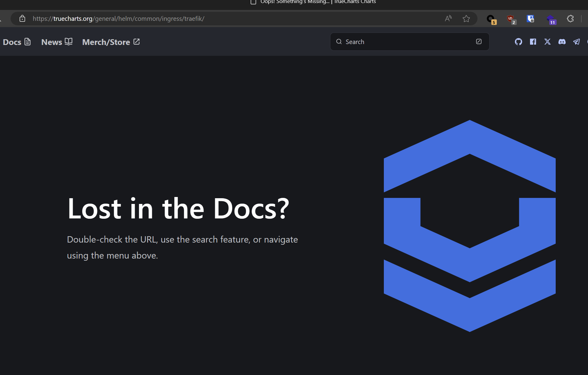Viewport: 588px width, 375px height.
Task: Click the slash shortcut icon in Search box
Action: coord(479,42)
